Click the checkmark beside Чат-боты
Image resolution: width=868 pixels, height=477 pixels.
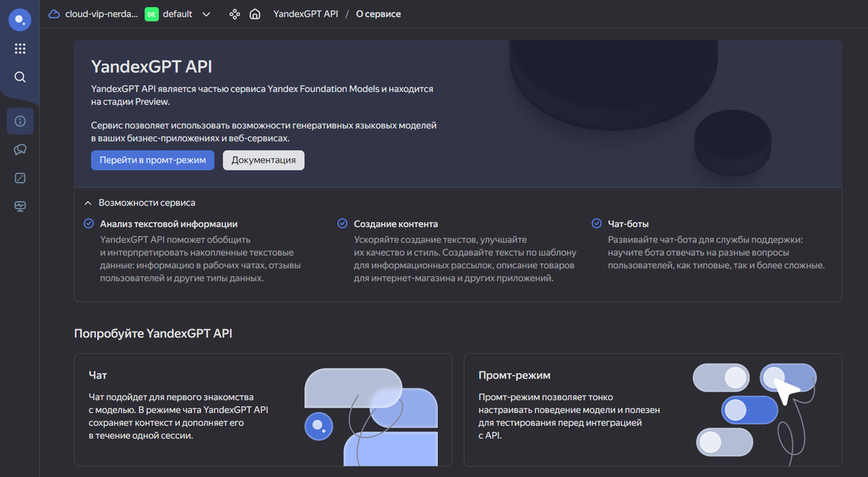pos(597,224)
